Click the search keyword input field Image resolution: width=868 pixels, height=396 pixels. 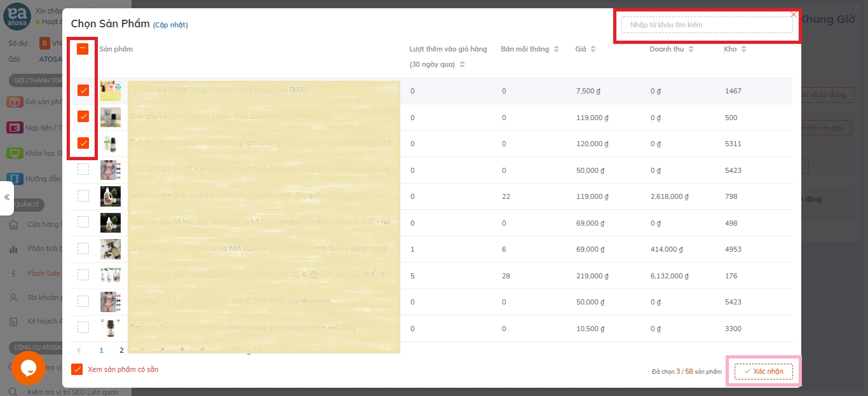(x=707, y=25)
